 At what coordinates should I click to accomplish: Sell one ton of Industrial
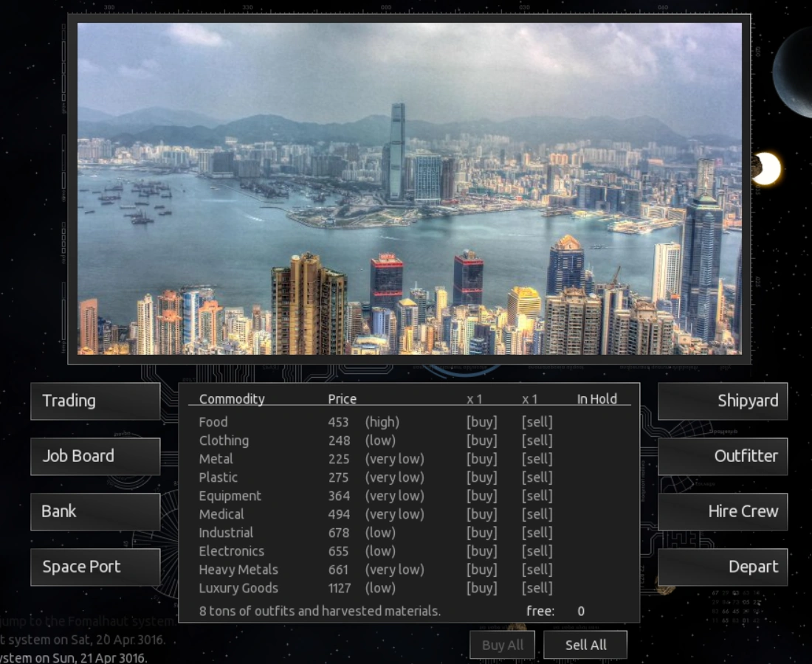click(x=537, y=533)
